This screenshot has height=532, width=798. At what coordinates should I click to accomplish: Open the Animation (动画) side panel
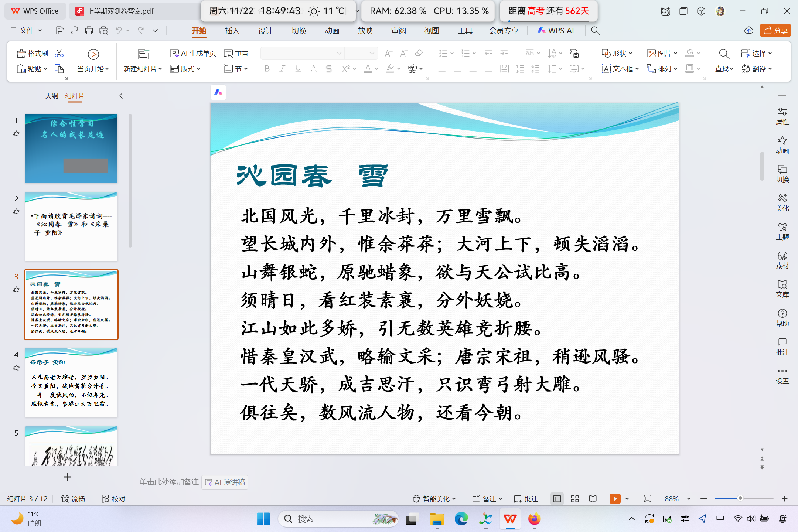782,145
